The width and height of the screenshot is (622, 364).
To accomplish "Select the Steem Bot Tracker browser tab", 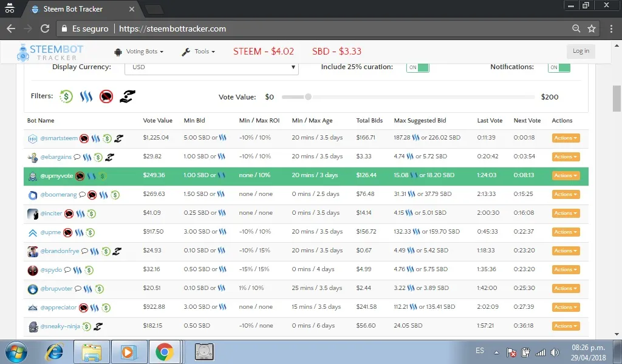I will [83, 9].
